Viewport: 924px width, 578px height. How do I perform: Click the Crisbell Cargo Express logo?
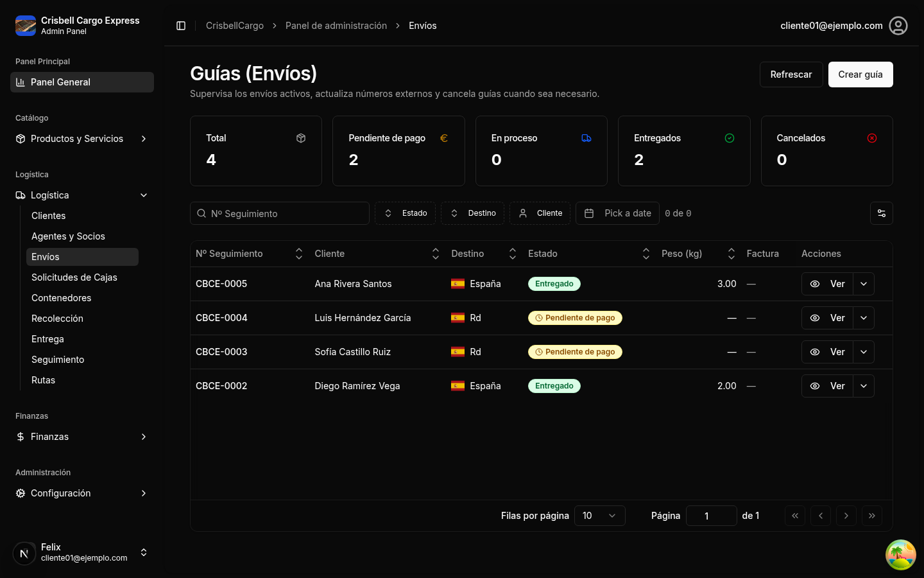(26, 26)
